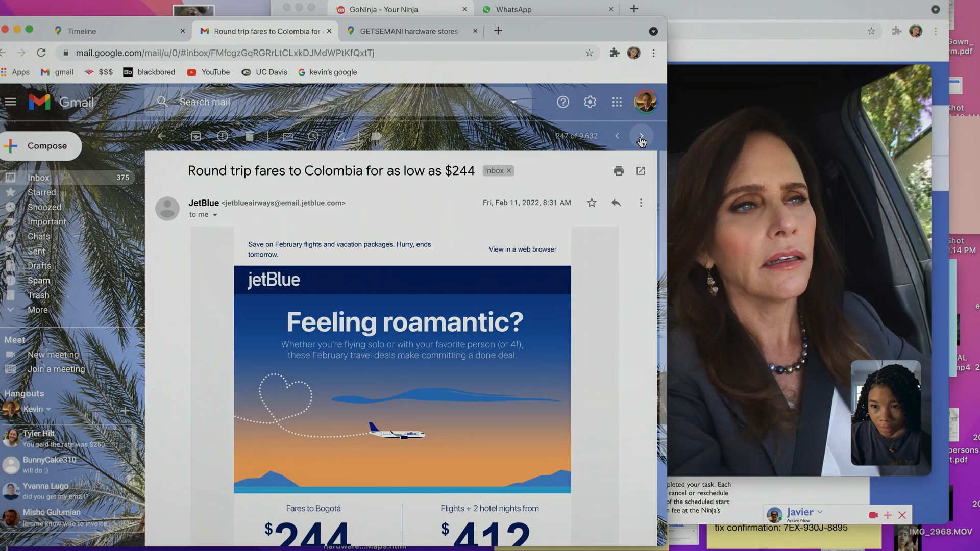Click View in a web browser link

click(x=522, y=249)
